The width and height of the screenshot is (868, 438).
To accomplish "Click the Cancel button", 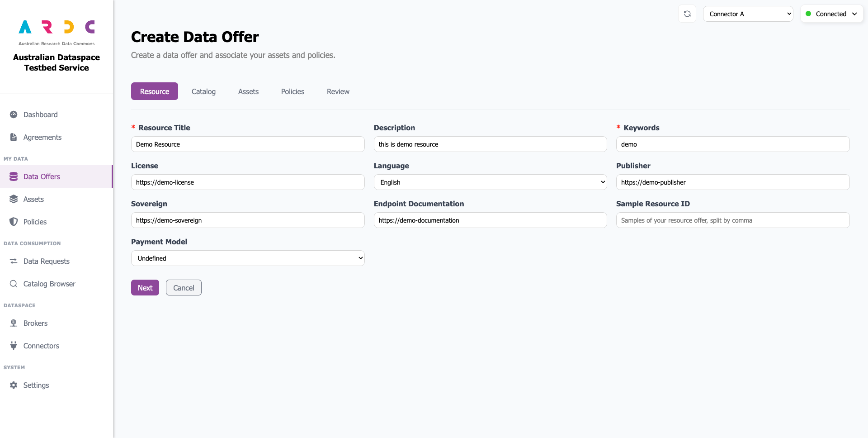I will tap(184, 288).
